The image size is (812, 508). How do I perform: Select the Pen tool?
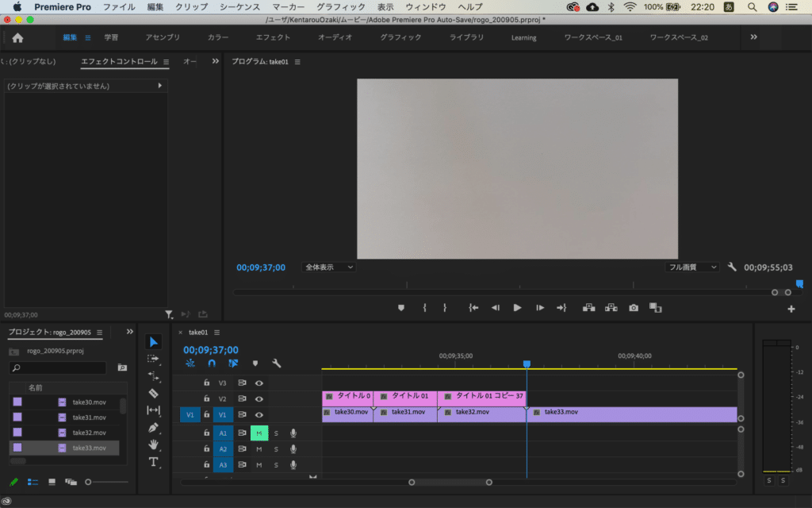coord(154,427)
